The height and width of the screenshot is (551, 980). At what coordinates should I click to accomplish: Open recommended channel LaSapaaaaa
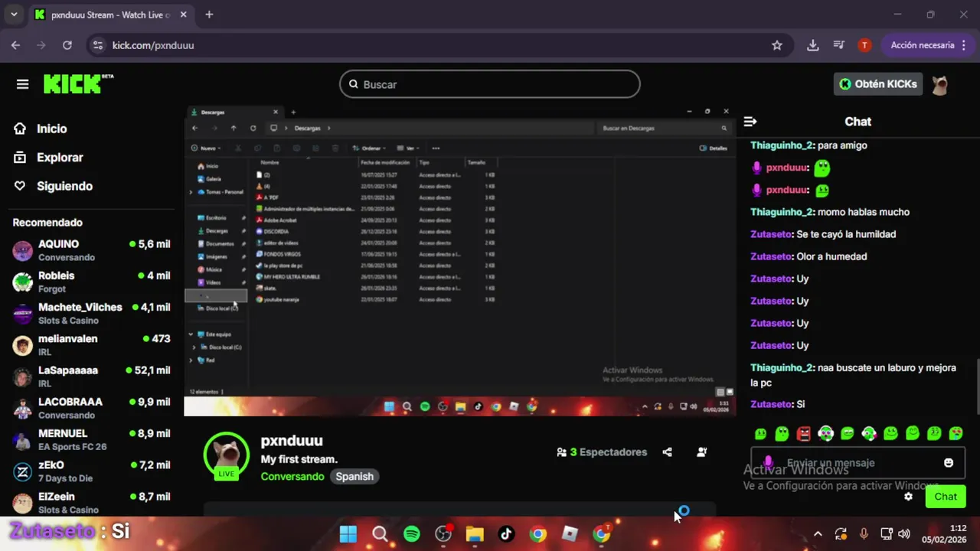click(92, 377)
